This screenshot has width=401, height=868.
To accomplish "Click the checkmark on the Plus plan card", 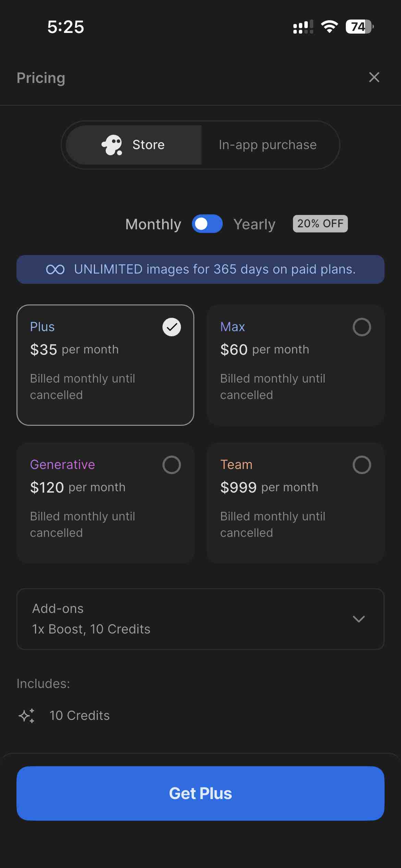I will [x=172, y=327].
